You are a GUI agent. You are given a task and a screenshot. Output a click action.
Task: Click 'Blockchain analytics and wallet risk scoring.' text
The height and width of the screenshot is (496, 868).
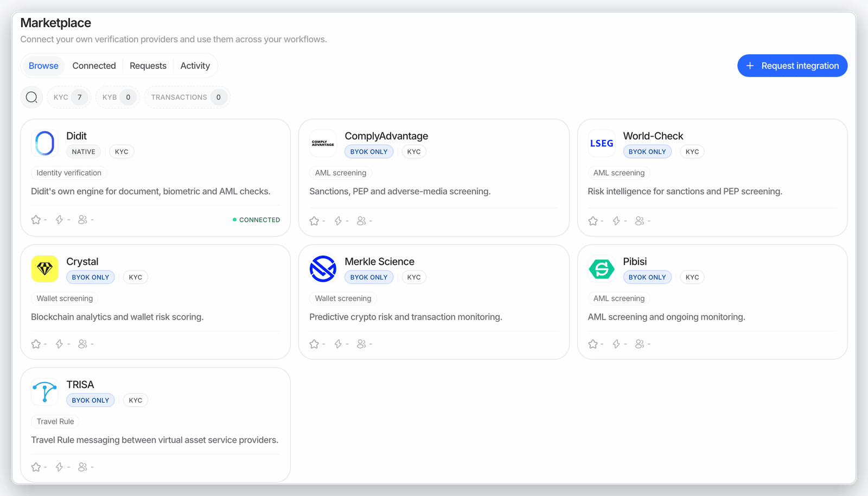coord(117,317)
